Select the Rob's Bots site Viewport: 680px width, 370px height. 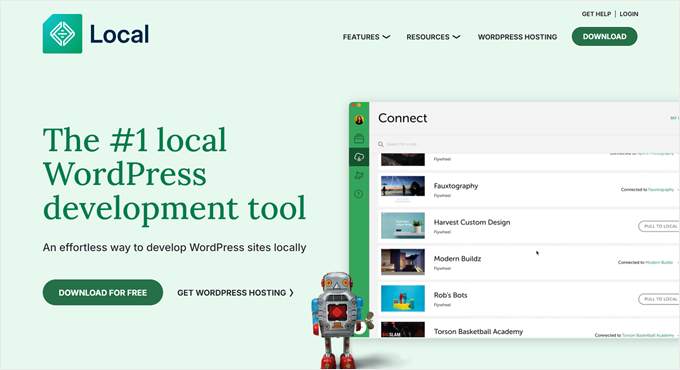point(528,299)
